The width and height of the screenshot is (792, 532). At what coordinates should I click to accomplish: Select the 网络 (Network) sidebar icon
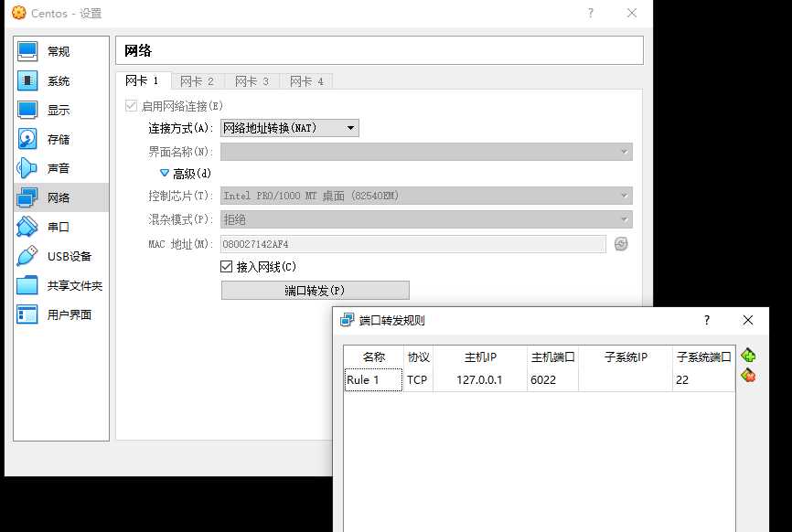27,197
